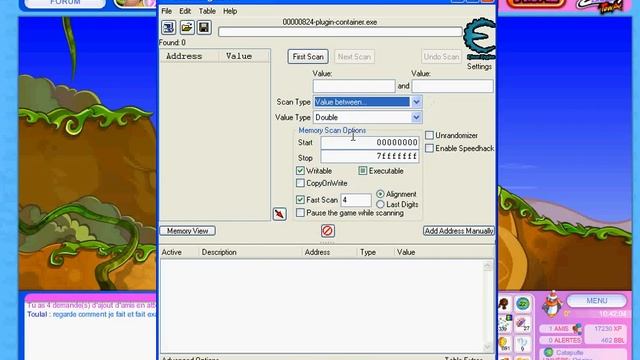
Task: Click the address table scrollbar down arrow
Action: pyautogui.click(x=487, y=346)
